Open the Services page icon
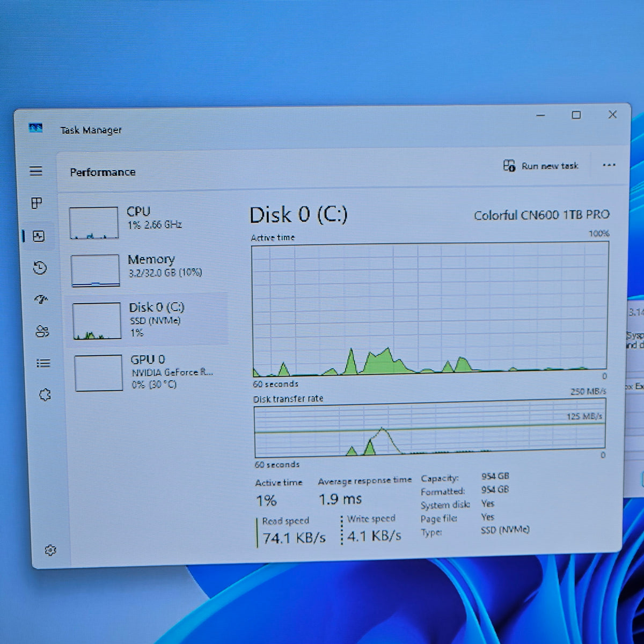Image resolution: width=644 pixels, height=644 pixels. pos(45,396)
